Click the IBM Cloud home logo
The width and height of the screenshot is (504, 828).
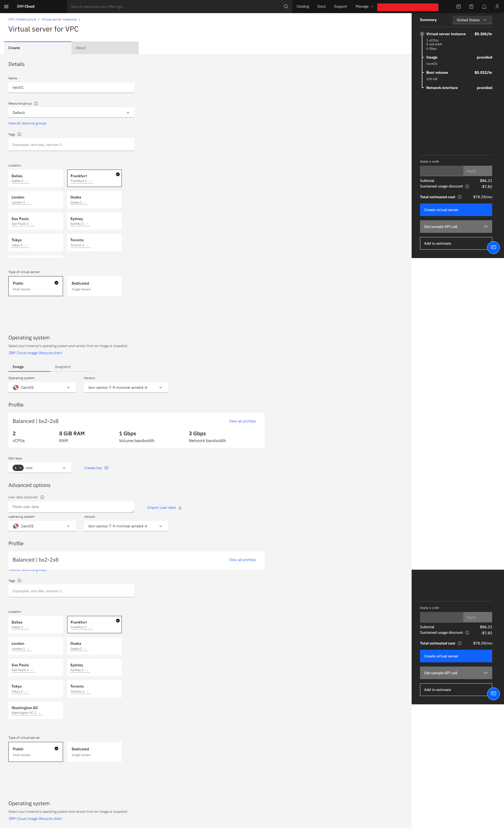[x=25, y=6]
